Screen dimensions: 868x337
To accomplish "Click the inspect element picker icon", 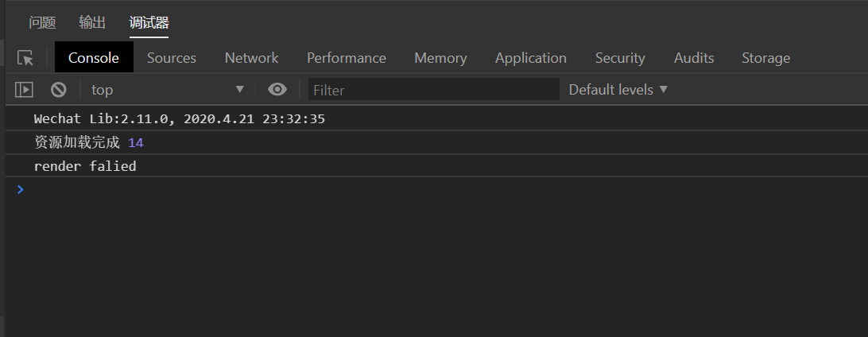I will [25, 58].
